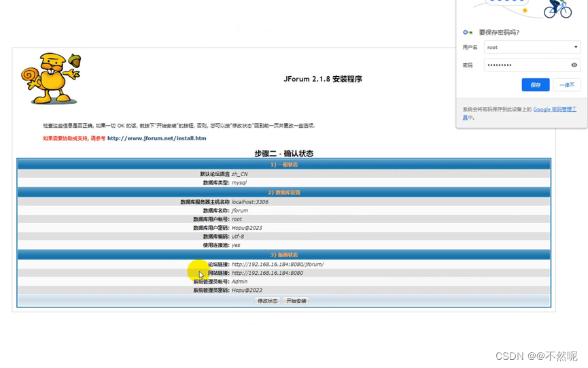
Task: Click the database name value jforum
Action: (x=240, y=210)
